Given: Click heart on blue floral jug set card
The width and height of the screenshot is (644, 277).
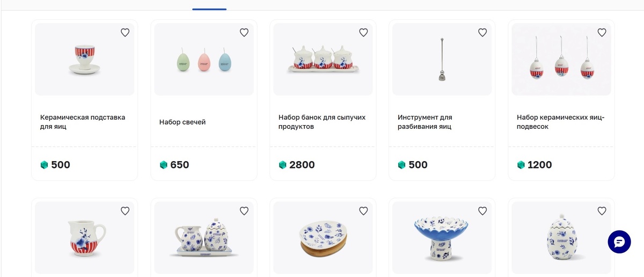Looking at the screenshot, I should (x=244, y=211).
